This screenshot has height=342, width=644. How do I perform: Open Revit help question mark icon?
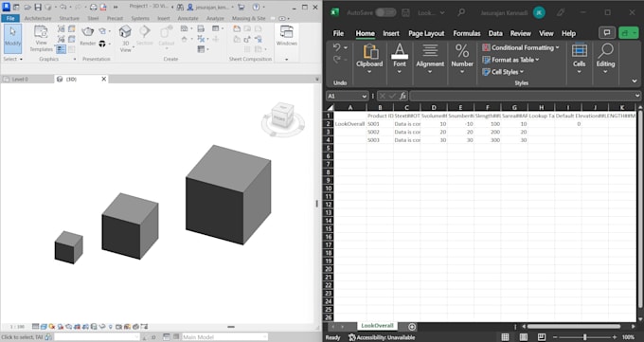(256, 7)
